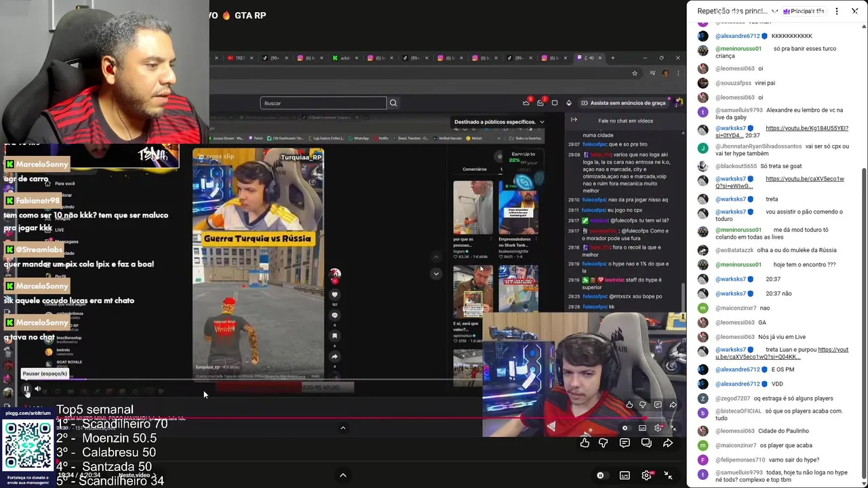Mute the nested video using speaker icon
Screen dimensions: 868x488
tap(38, 390)
